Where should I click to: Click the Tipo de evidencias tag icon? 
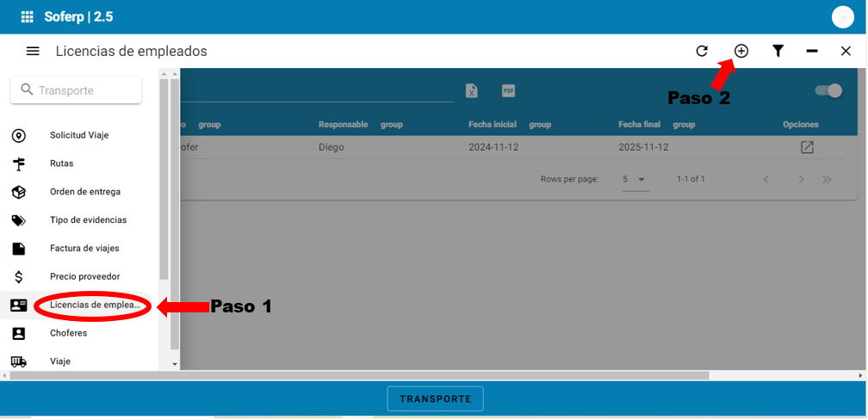pyautogui.click(x=19, y=220)
